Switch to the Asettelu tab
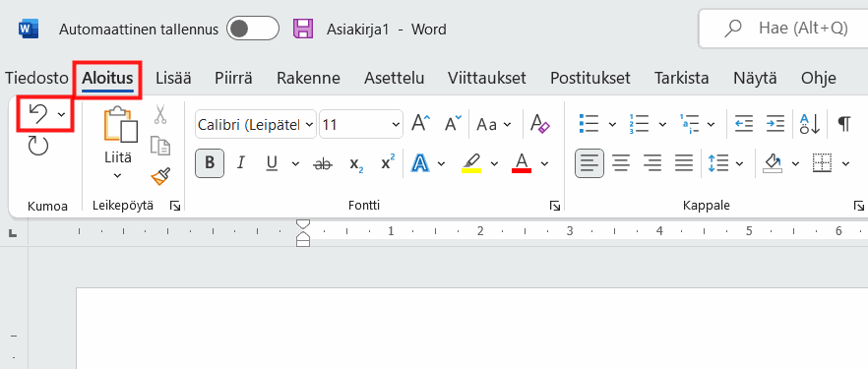The width and height of the screenshot is (868, 369). click(394, 78)
